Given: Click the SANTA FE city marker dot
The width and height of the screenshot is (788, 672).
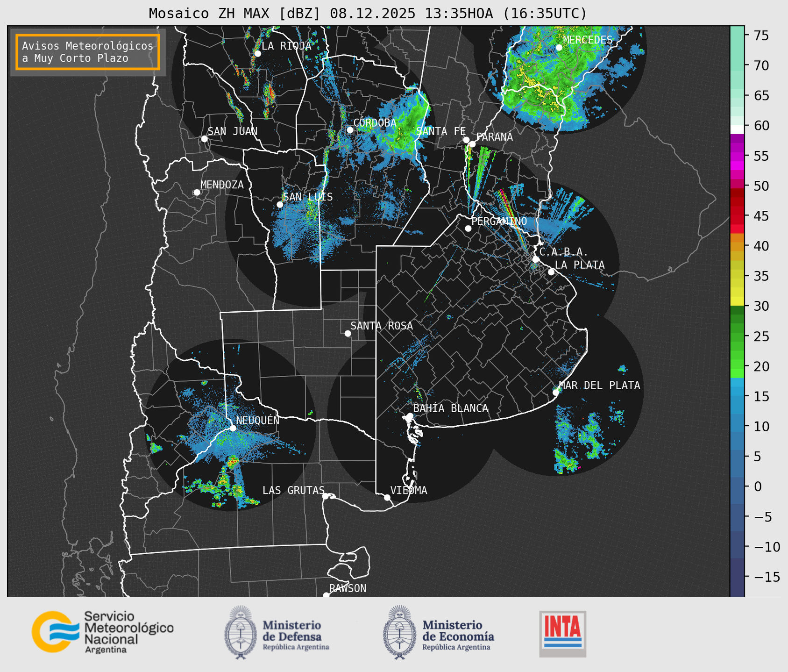Looking at the screenshot, I should 466,140.
